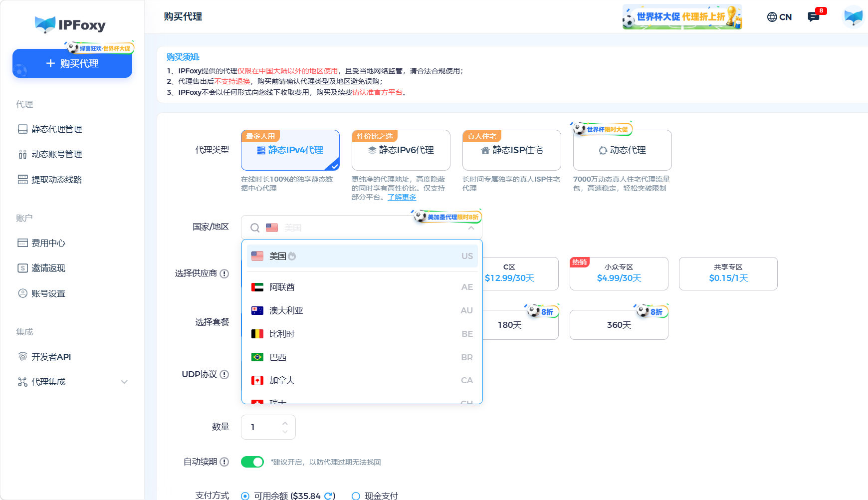Click the 购买代理 button in sidebar
Image resolution: width=868 pixels, height=500 pixels.
click(72, 63)
